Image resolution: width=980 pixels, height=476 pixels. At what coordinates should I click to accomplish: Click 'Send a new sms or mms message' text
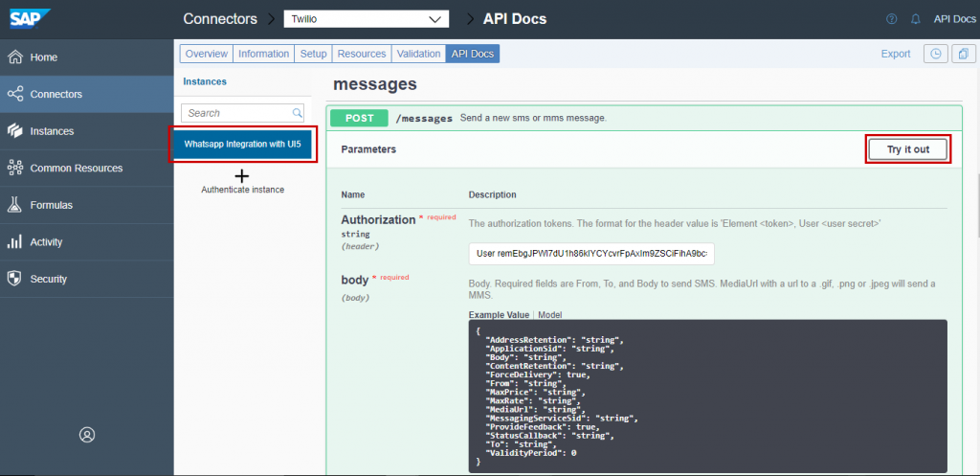(533, 118)
